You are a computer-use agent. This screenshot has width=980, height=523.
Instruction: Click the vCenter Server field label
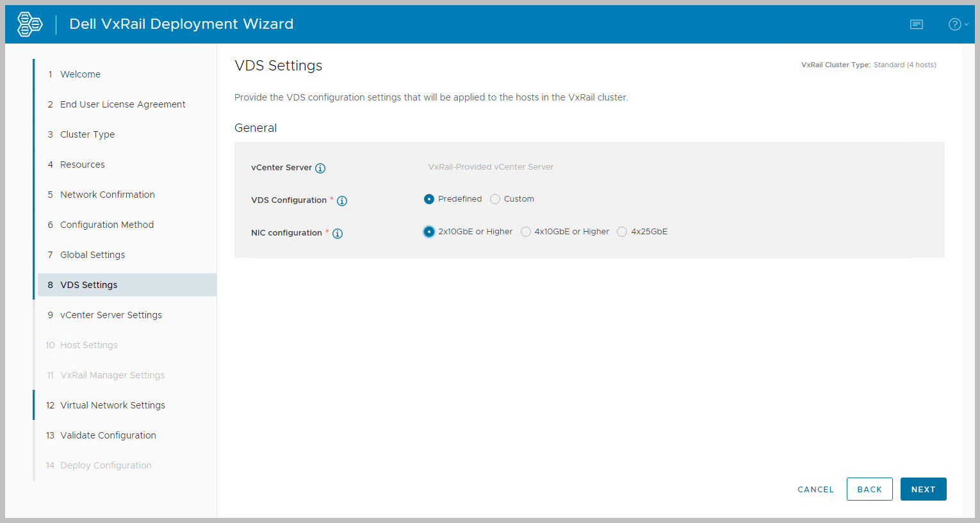[x=281, y=168]
